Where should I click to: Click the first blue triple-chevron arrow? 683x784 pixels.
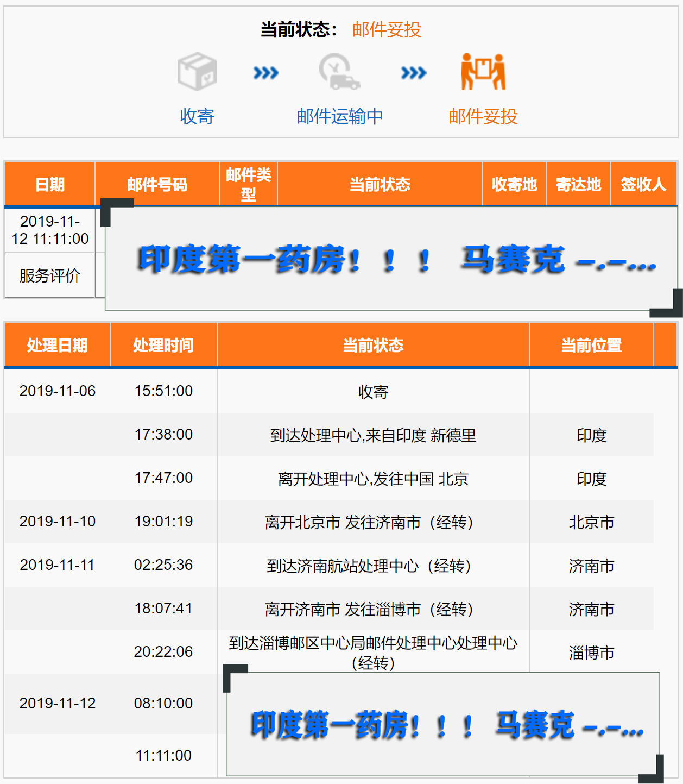pos(266,73)
